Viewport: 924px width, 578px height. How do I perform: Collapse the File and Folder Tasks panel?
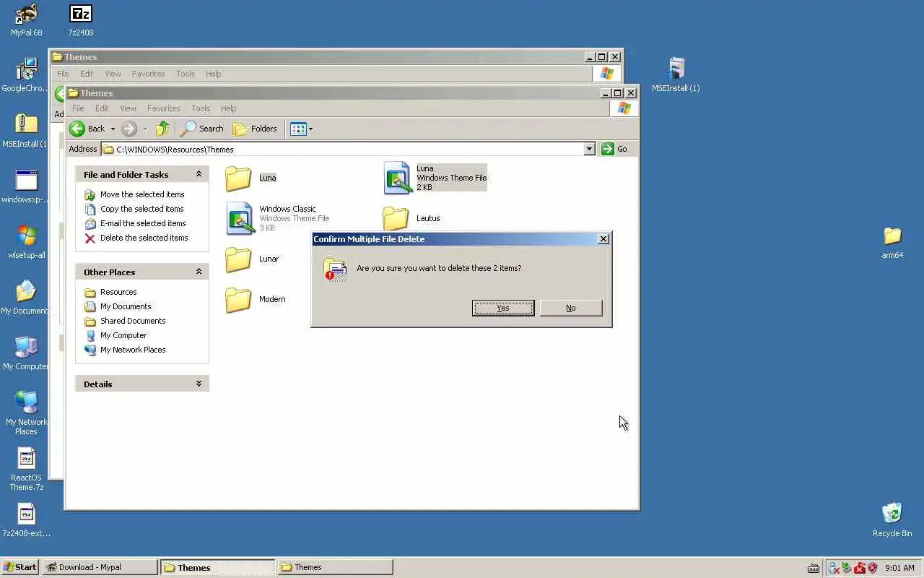[x=199, y=174]
